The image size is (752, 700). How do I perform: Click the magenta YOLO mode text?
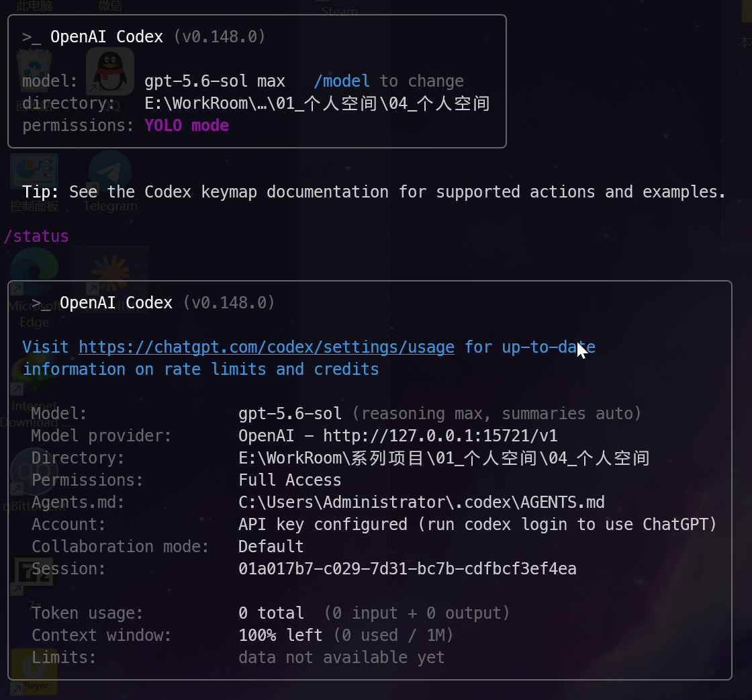pyautogui.click(x=187, y=125)
